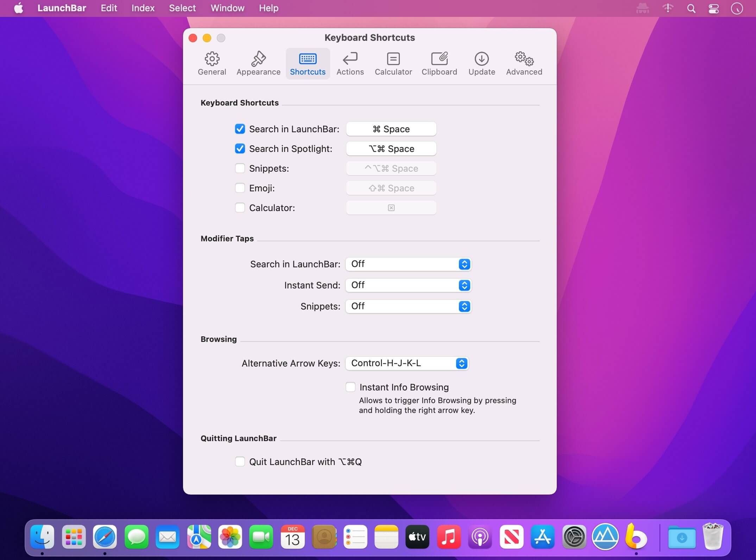Image resolution: width=756 pixels, height=560 pixels.
Task: Disable the Search in LaunchBar shortcut checkbox
Action: point(240,129)
